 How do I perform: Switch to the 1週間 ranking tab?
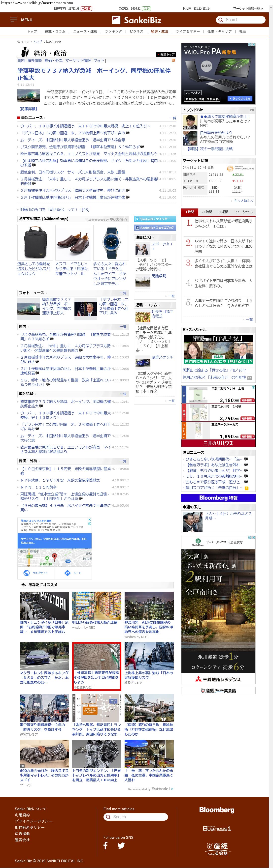(x=224, y=212)
